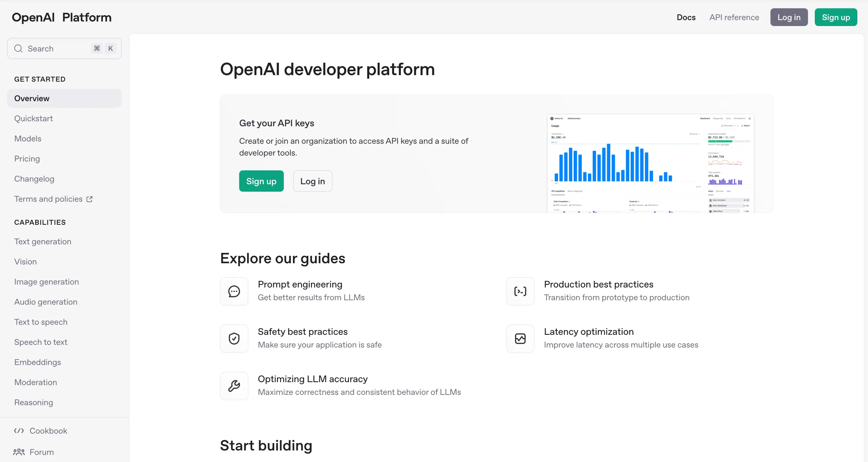Click the Latency optimization chart icon
The height and width of the screenshot is (462, 868).
pos(520,339)
